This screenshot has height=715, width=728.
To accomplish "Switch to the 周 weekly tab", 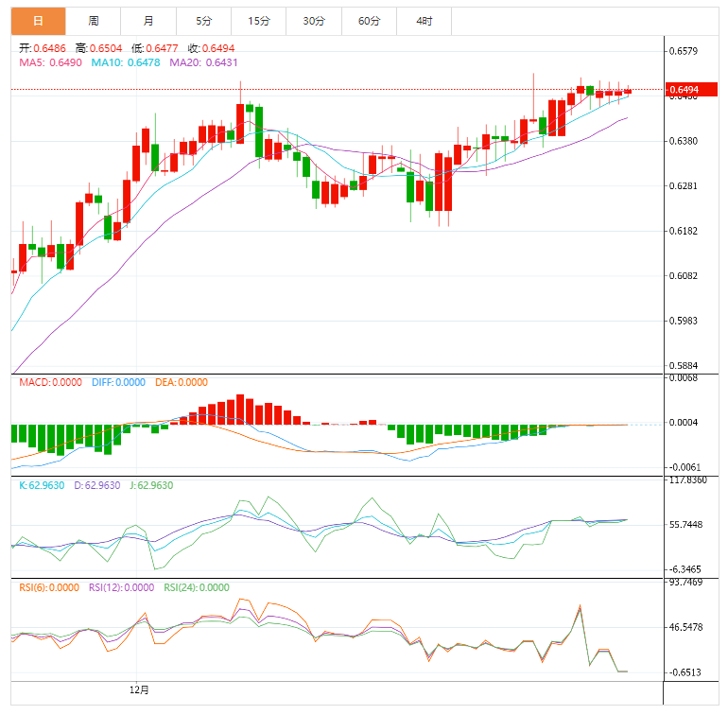I will tap(94, 21).
